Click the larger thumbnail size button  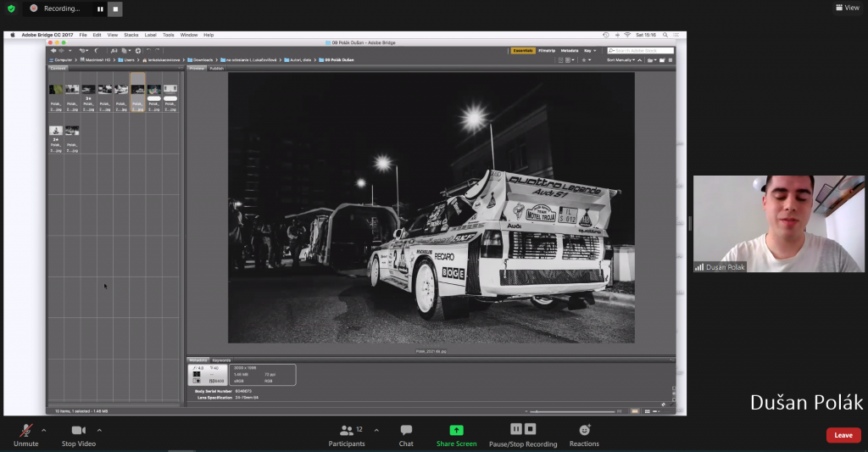click(x=619, y=411)
